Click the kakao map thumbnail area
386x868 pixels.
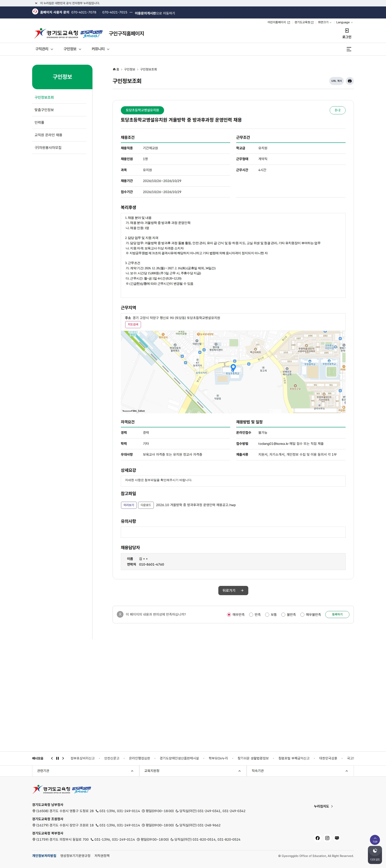pos(233,372)
